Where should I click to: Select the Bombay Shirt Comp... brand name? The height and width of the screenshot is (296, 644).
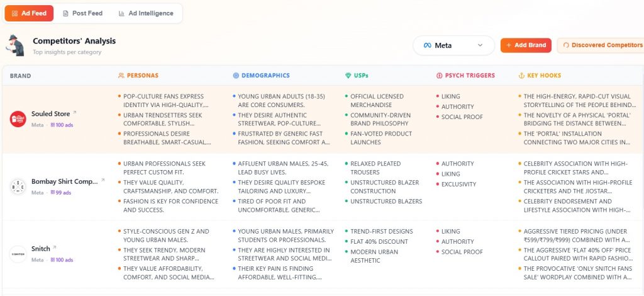[x=65, y=182]
